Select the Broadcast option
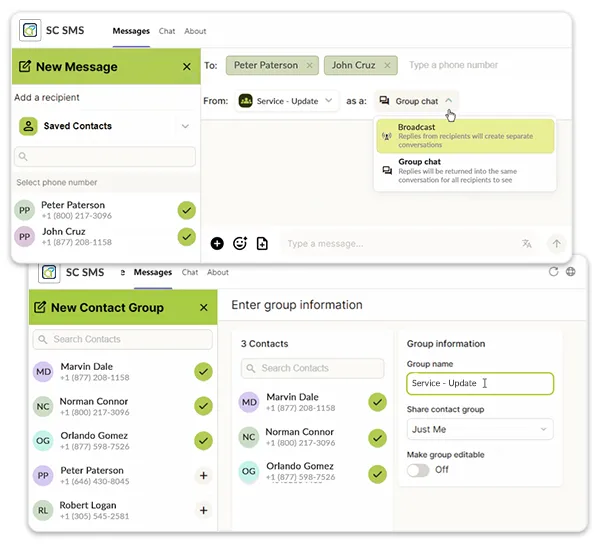Screen dimensions: 600x550 (465, 136)
